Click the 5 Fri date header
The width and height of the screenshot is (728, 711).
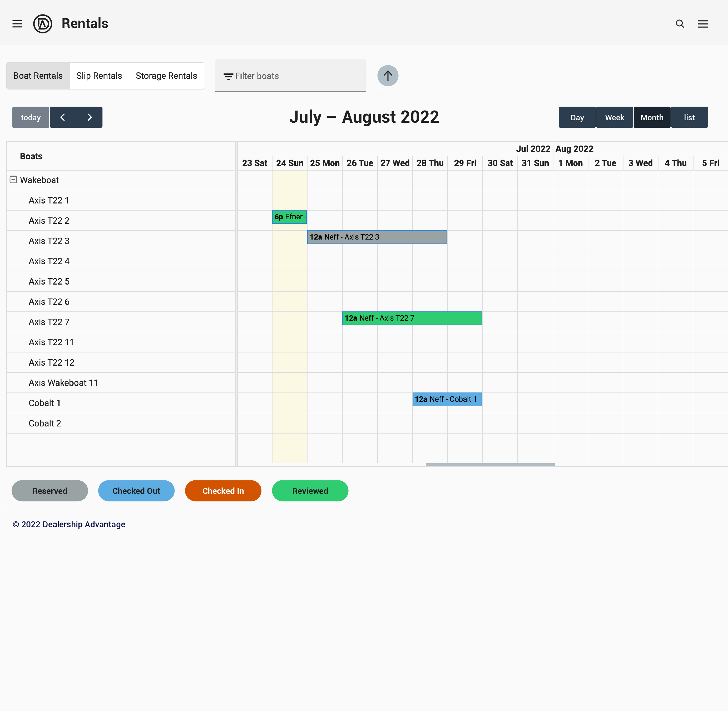pos(710,163)
